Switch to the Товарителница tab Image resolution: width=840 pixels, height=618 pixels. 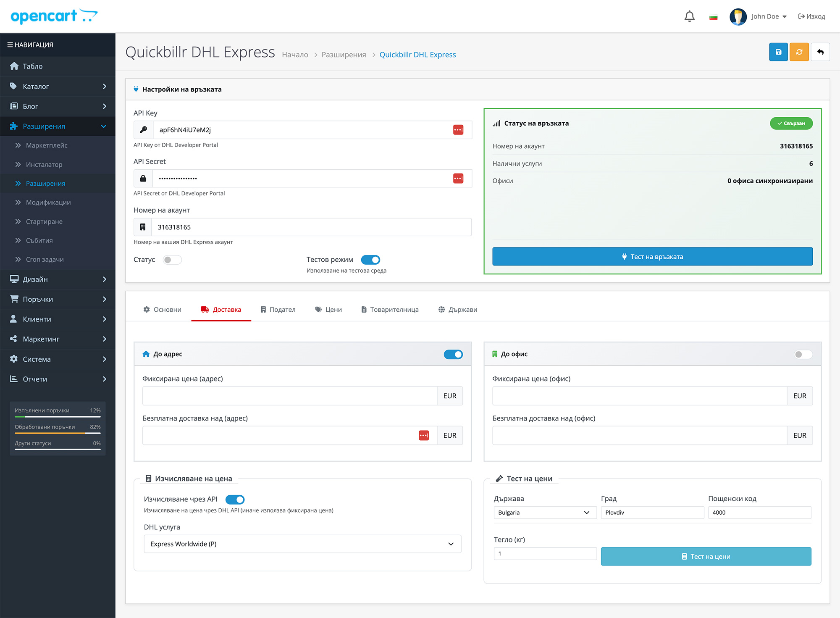390,310
